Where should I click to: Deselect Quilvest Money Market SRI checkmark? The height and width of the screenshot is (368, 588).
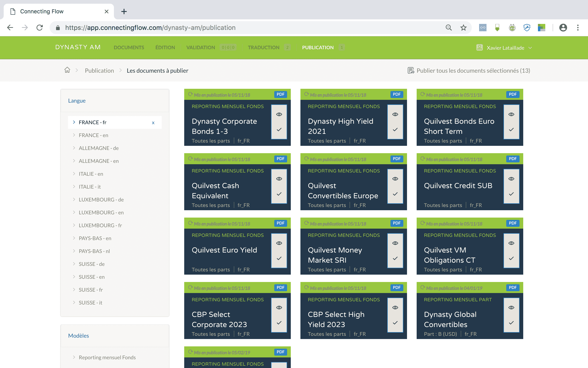pos(395,258)
